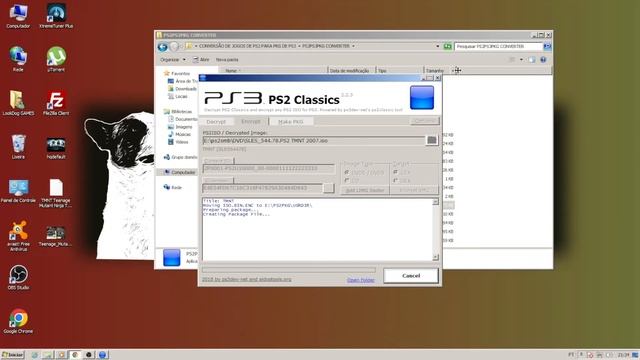Launch OBS Studio from the desktop
Image resolution: width=640 pixels, height=360 pixels.
tap(18, 278)
